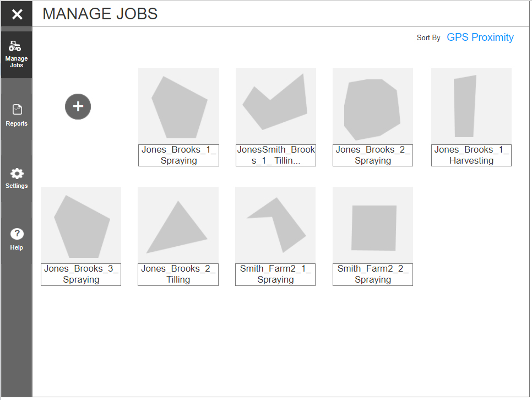The height and width of the screenshot is (400, 532).
Task: Select Smith_Farm2_2_Spraying square field thumbnail
Action: (373, 227)
